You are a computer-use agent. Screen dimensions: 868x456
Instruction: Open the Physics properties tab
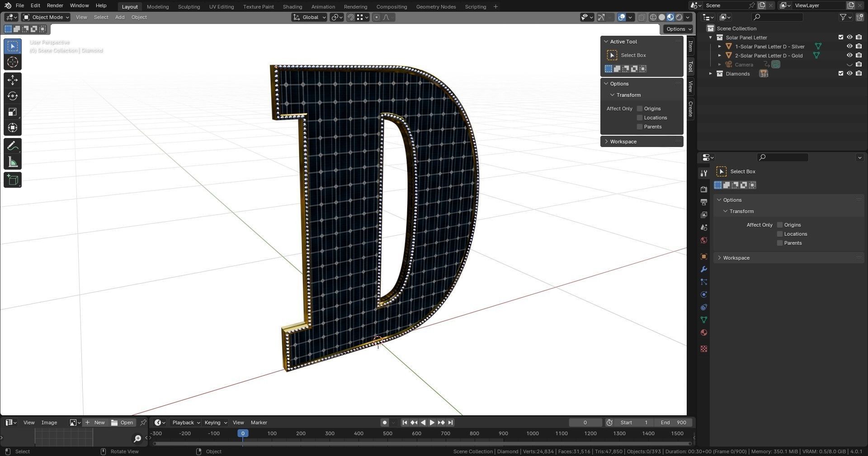click(703, 294)
